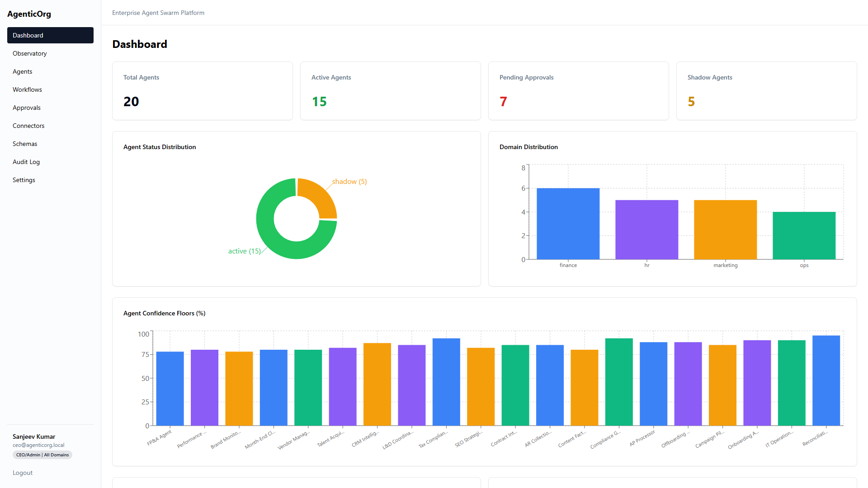Click the Active Agents card
The image size is (868, 488).
390,91
